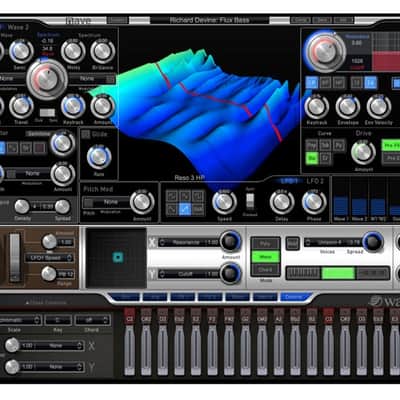Click the XY pad cyan position marker

pos(118,257)
